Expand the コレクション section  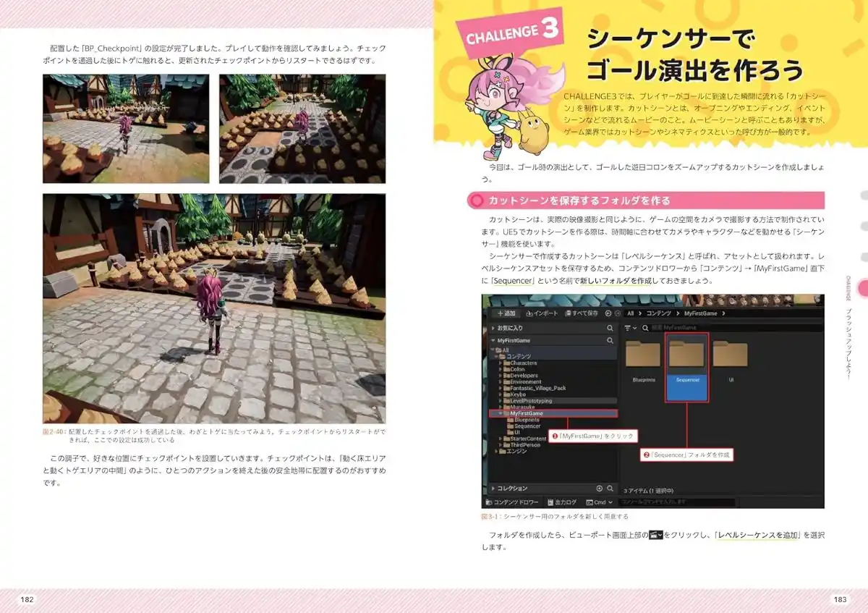(x=493, y=489)
